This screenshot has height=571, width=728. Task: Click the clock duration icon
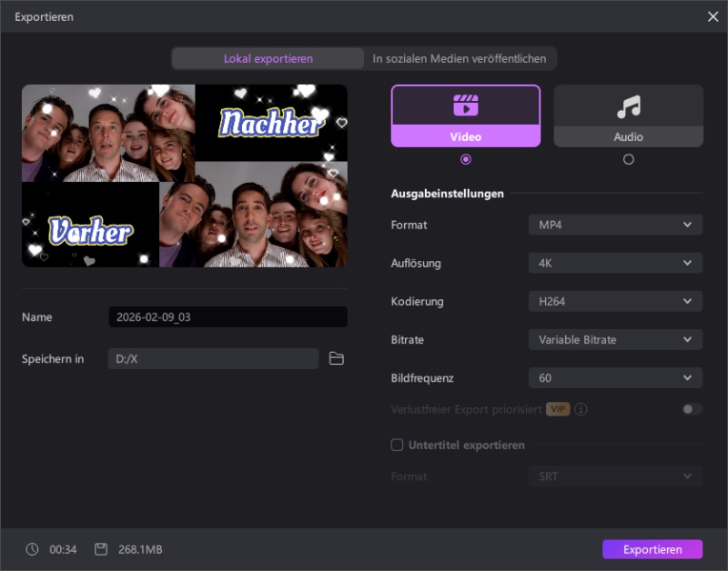coord(33,549)
